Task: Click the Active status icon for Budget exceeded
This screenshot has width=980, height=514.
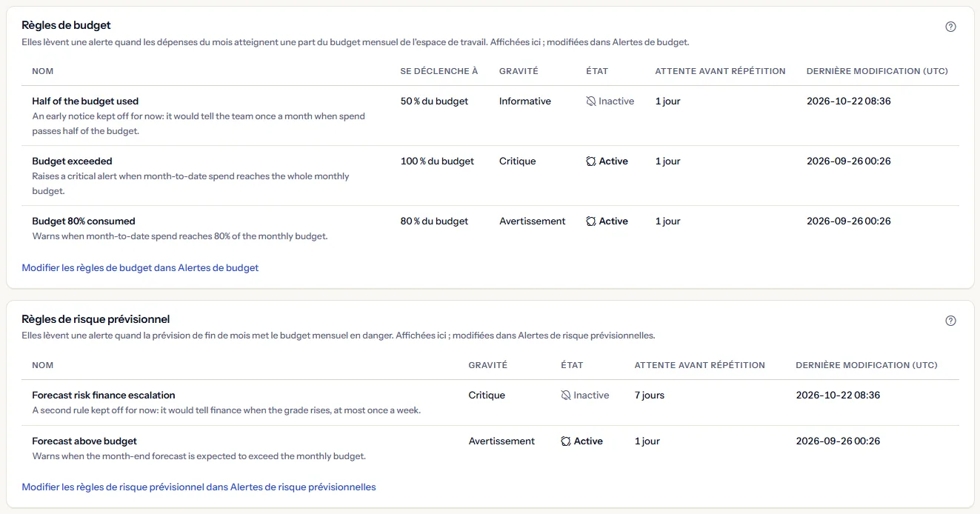Action: [590, 161]
